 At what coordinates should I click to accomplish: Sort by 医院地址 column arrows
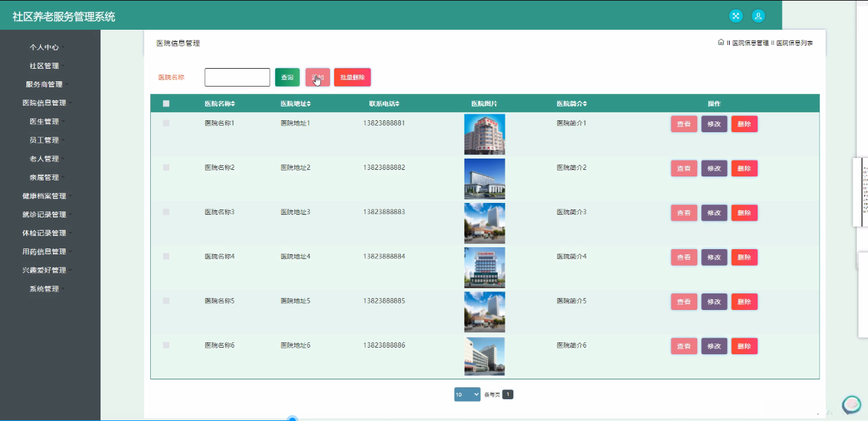(x=308, y=104)
